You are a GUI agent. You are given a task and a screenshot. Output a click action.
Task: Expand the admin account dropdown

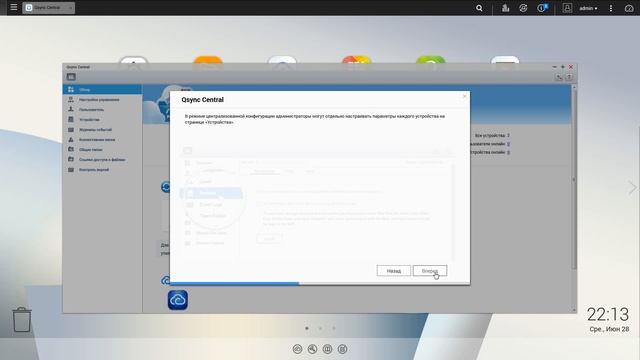point(588,8)
